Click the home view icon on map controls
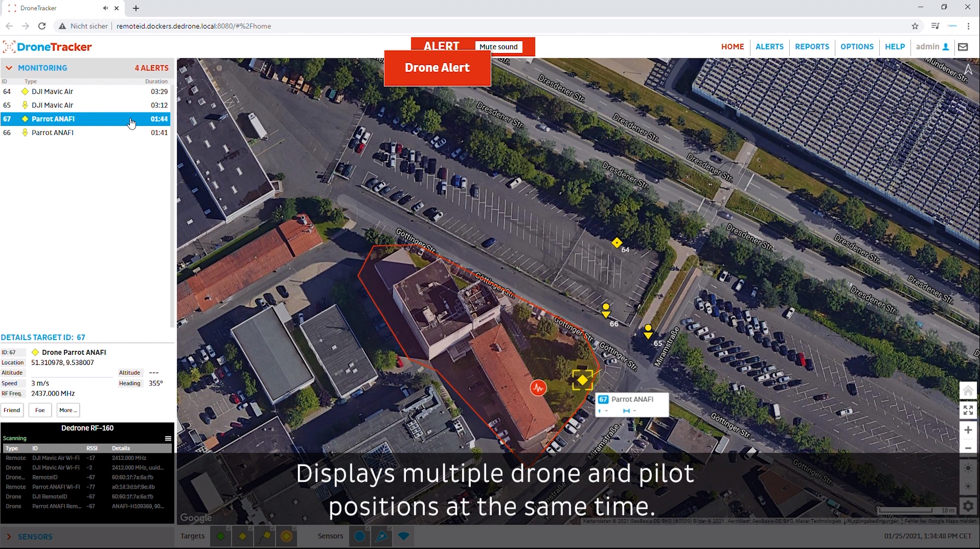Viewport: 980px width, 549px height. pos(968,390)
